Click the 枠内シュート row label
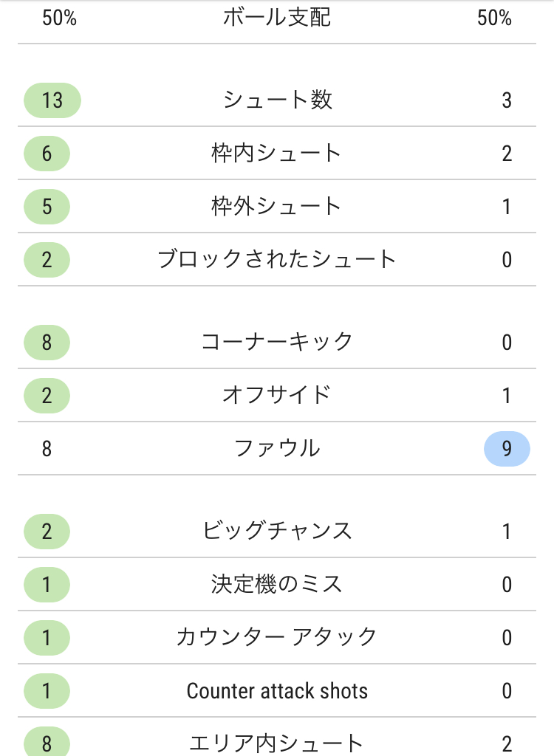Viewport: 554px width, 756px height. click(x=276, y=153)
